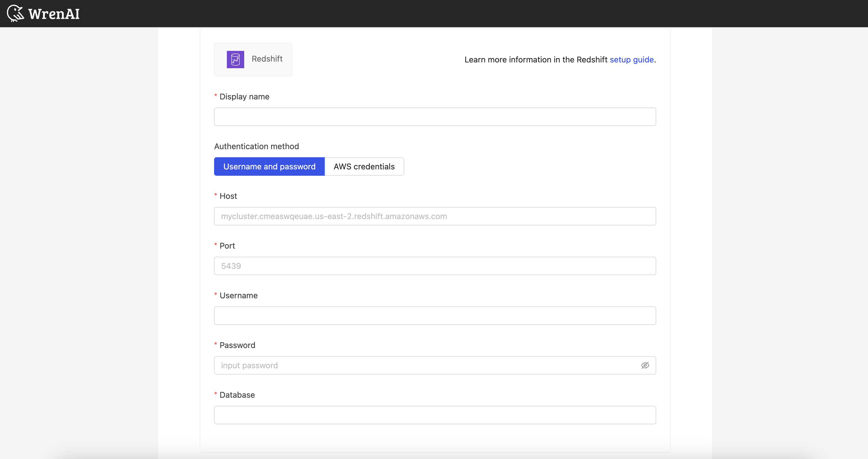
Task: Click the Display name label
Action: click(244, 97)
